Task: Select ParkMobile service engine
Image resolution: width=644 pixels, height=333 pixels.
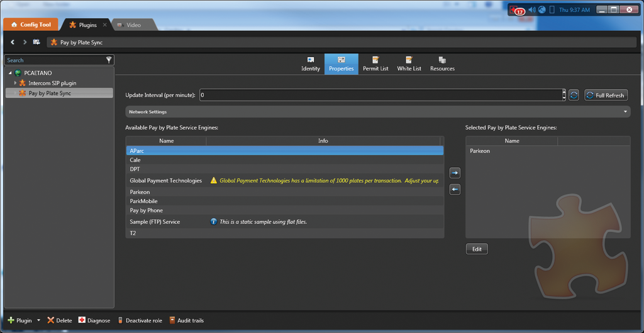Action: [x=285, y=201]
